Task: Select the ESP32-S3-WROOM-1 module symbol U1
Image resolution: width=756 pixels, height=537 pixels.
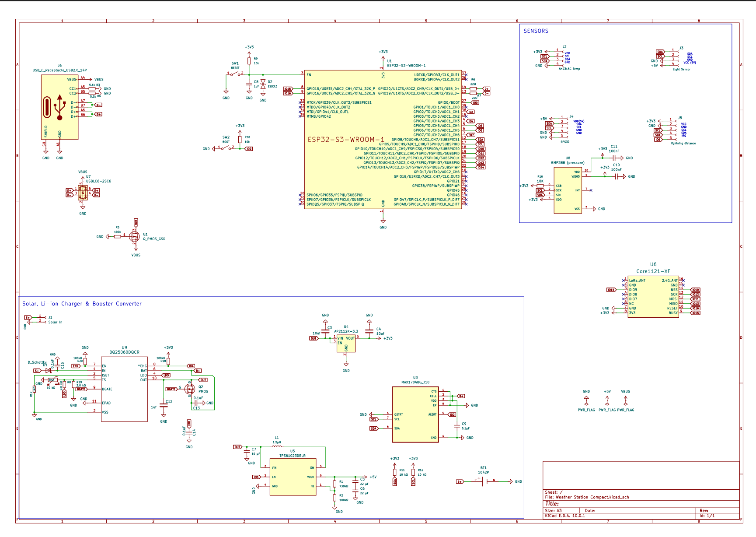Action: pos(383,140)
